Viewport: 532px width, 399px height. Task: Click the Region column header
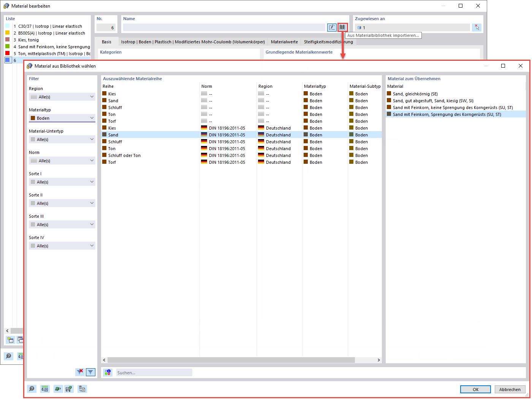point(280,86)
